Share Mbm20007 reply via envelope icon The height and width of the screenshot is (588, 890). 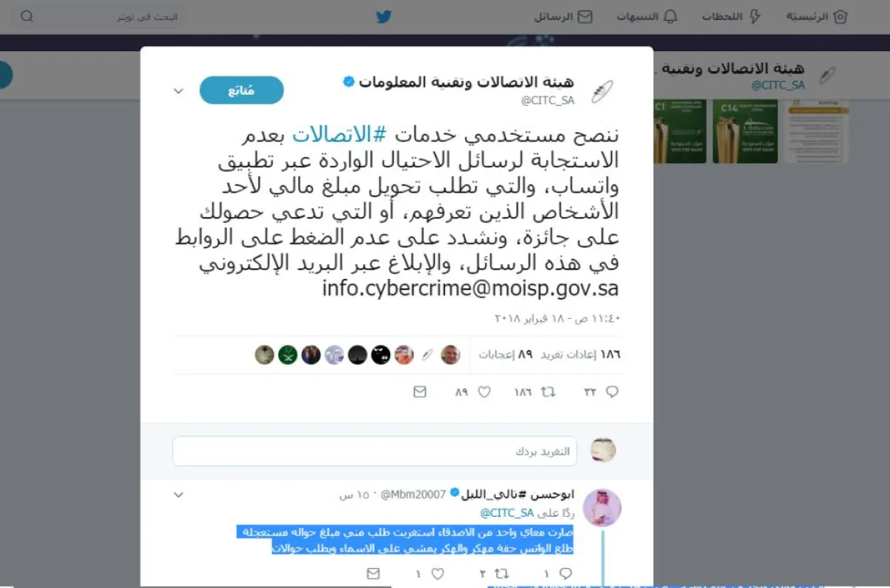[x=374, y=573]
